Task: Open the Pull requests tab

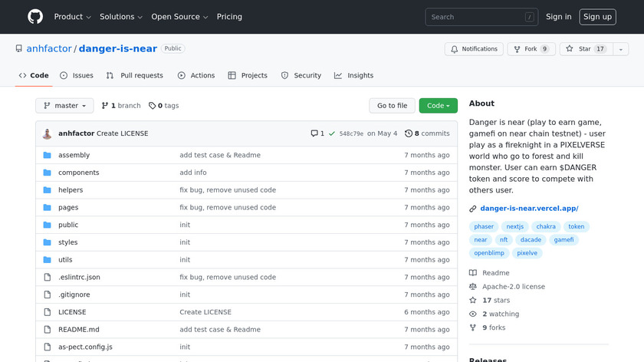Action: [135, 76]
